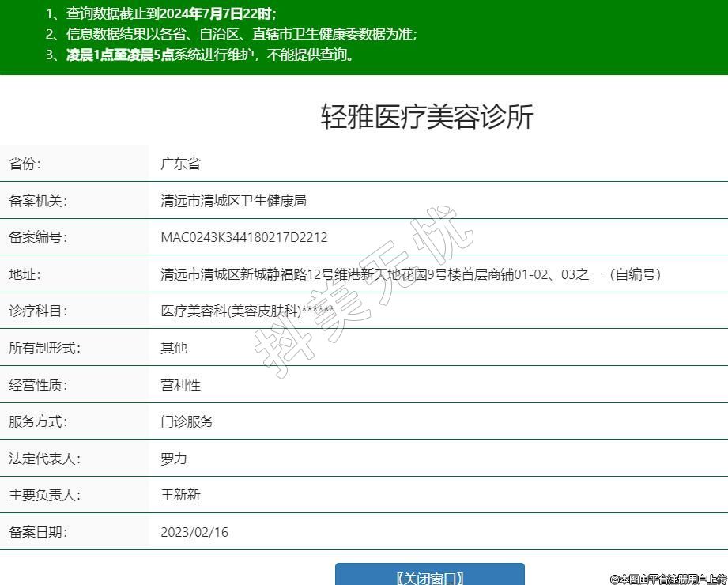Viewport: 728px width, 585px height.
Task: Click the clinic title 轻雅医疗美容诊所
Action: pyautogui.click(x=427, y=116)
